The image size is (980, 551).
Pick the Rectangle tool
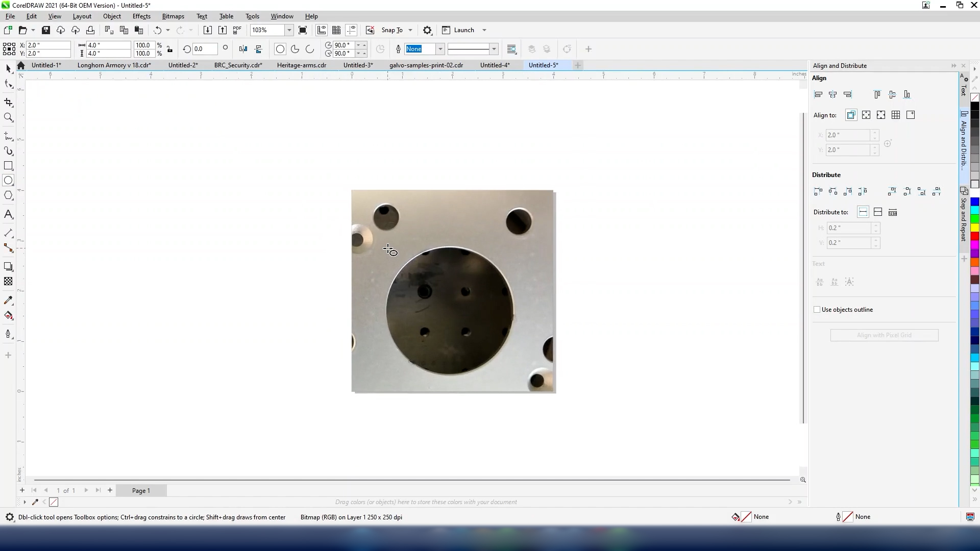[8, 166]
